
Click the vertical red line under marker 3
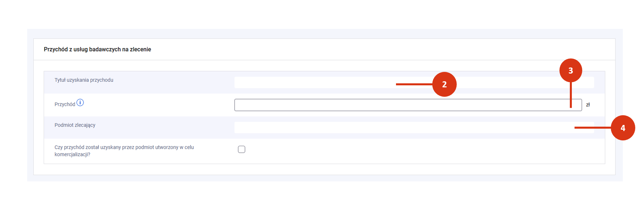(571, 96)
